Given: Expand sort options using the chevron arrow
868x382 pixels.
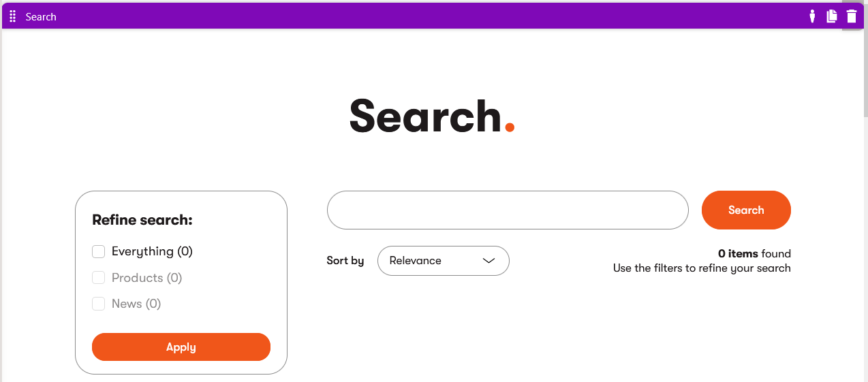Looking at the screenshot, I should 489,261.
